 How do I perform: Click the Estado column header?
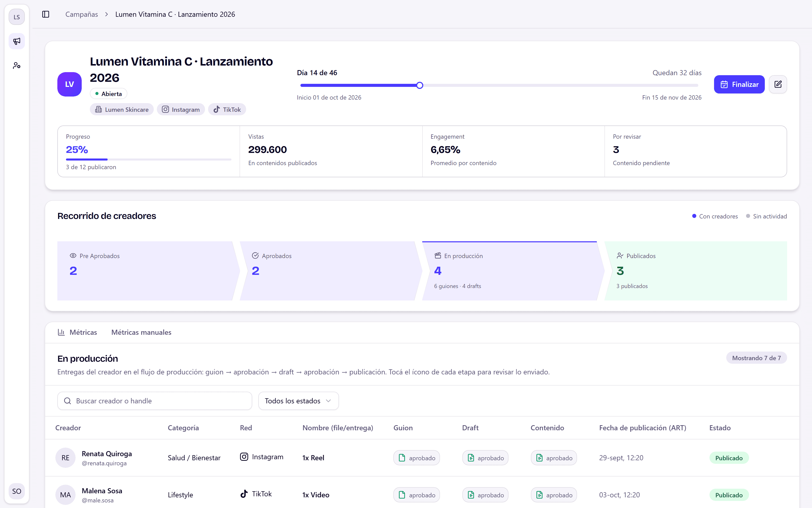point(720,428)
